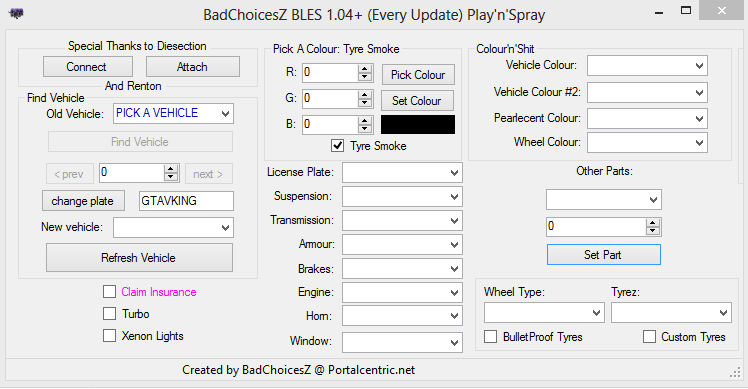This screenshot has width=748, height=389.
Task: Toggle the Turbo checkbox
Action: (x=109, y=314)
